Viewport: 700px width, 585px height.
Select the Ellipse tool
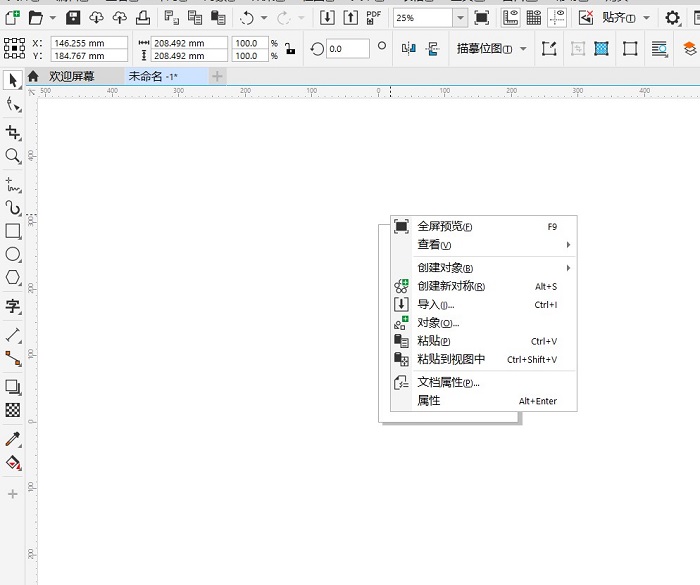coord(13,255)
